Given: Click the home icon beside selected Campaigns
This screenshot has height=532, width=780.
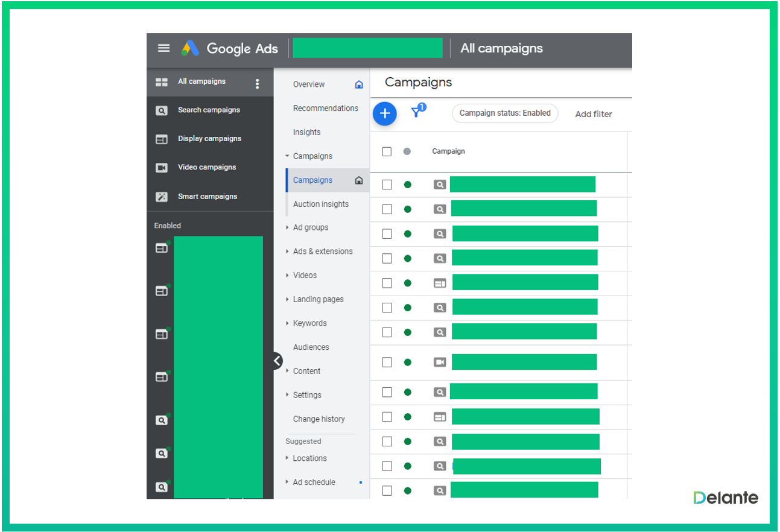Looking at the screenshot, I should click(359, 180).
